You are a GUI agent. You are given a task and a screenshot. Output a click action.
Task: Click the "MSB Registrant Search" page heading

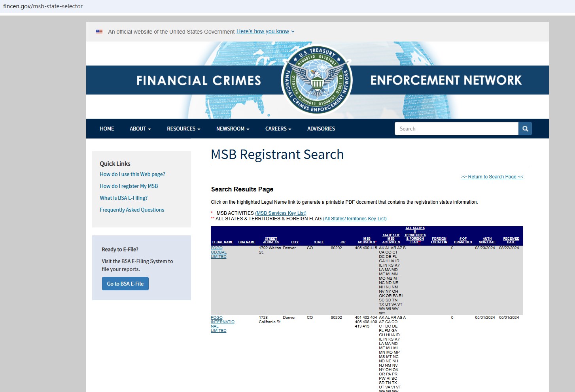coord(277,154)
